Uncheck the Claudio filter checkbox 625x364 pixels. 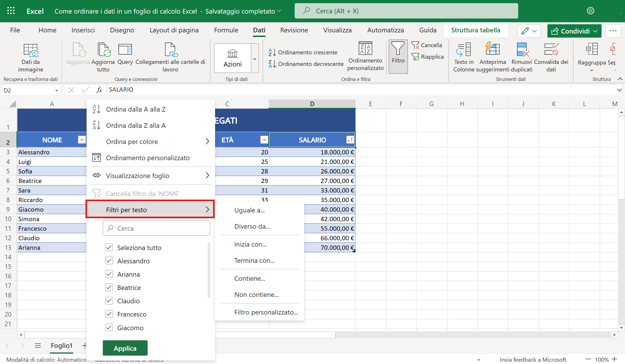[109, 301]
